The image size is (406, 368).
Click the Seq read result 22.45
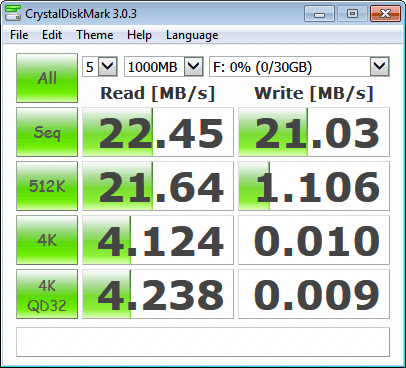(x=158, y=132)
